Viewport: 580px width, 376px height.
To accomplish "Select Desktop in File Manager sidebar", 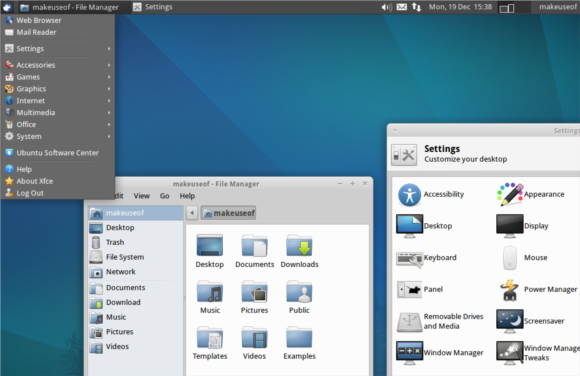I will [x=136, y=228].
